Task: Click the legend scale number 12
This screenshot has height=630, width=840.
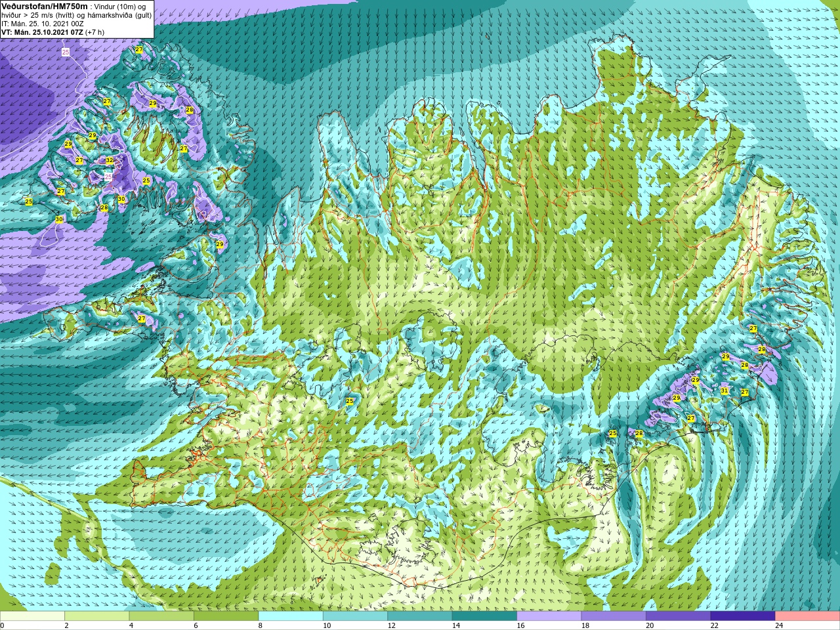Action: coord(392,626)
